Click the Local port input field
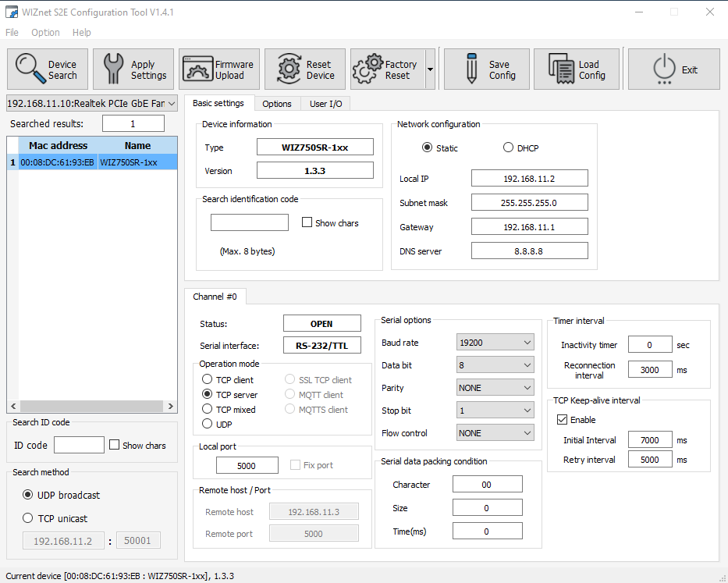This screenshot has height=583, width=728. click(247, 465)
